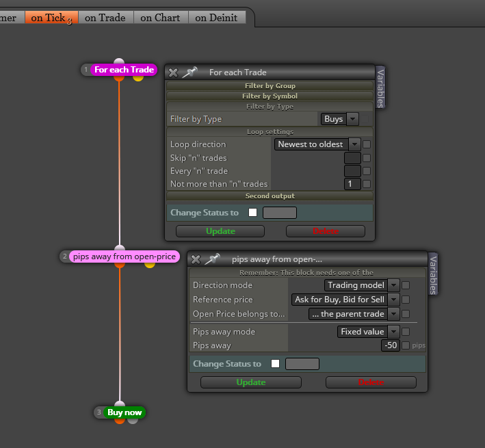
Task: Close the pips away from open-price panel
Action: (196, 259)
